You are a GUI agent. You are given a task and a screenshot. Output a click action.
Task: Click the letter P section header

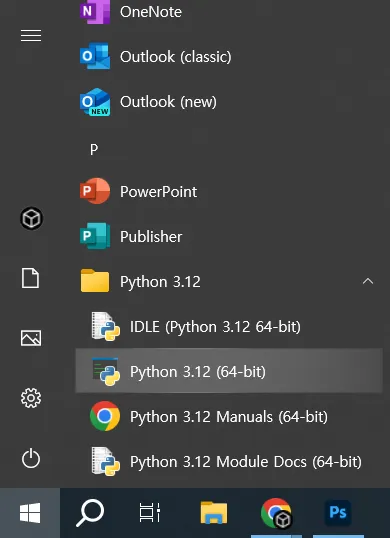coord(94,150)
